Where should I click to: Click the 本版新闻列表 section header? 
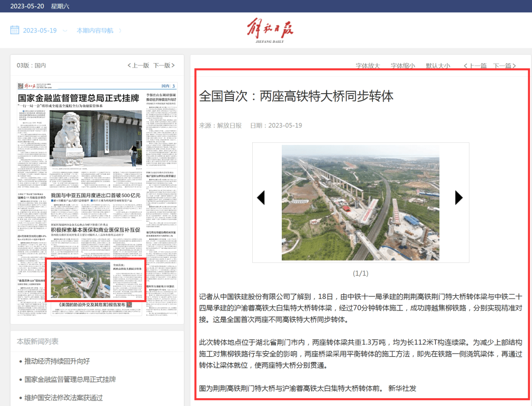[37, 341]
